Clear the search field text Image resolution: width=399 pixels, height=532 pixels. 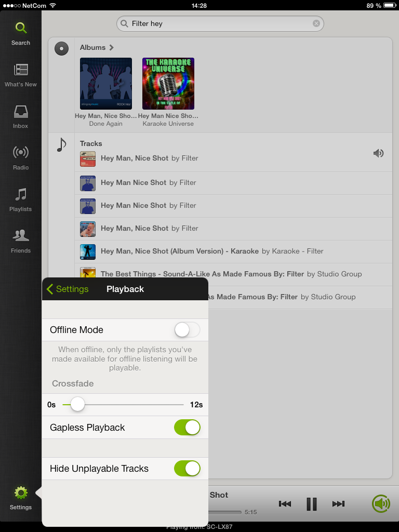coord(316,23)
